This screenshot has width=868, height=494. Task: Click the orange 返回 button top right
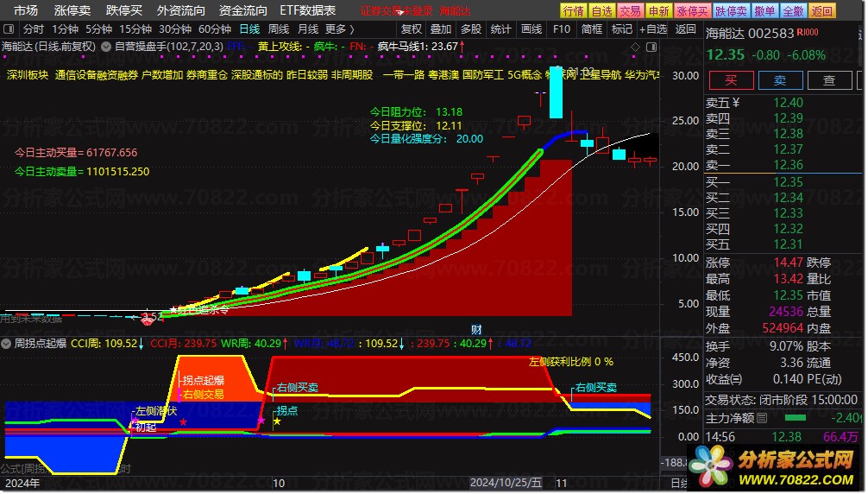821,11
